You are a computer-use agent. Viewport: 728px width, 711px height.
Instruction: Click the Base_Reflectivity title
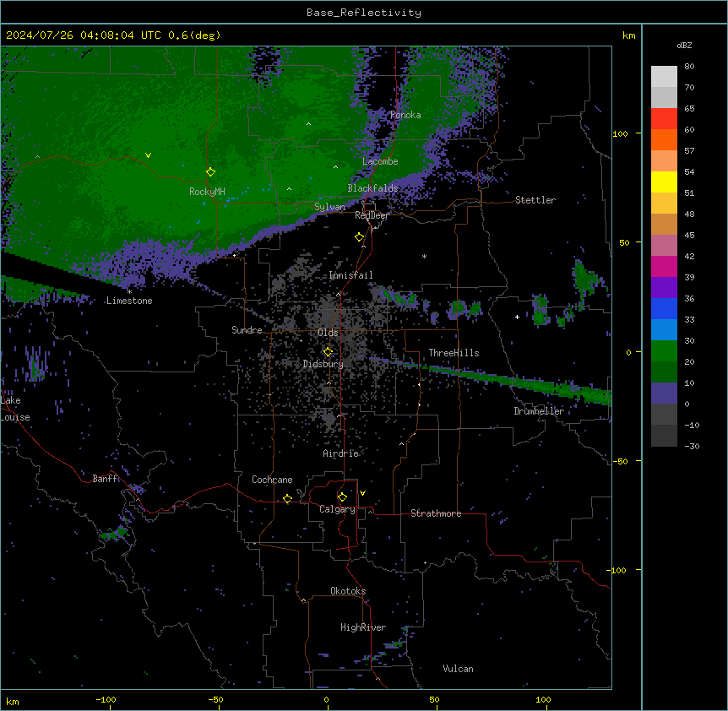tap(364, 13)
